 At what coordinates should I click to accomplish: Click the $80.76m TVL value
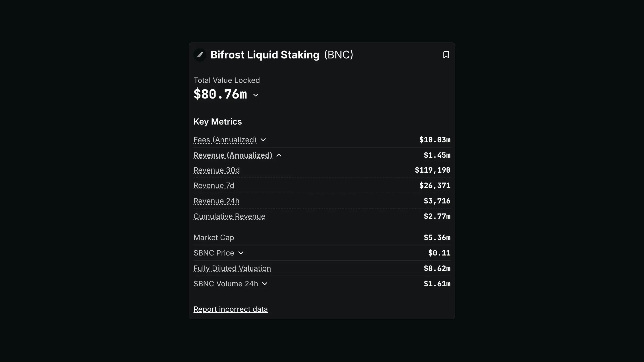click(x=220, y=94)
